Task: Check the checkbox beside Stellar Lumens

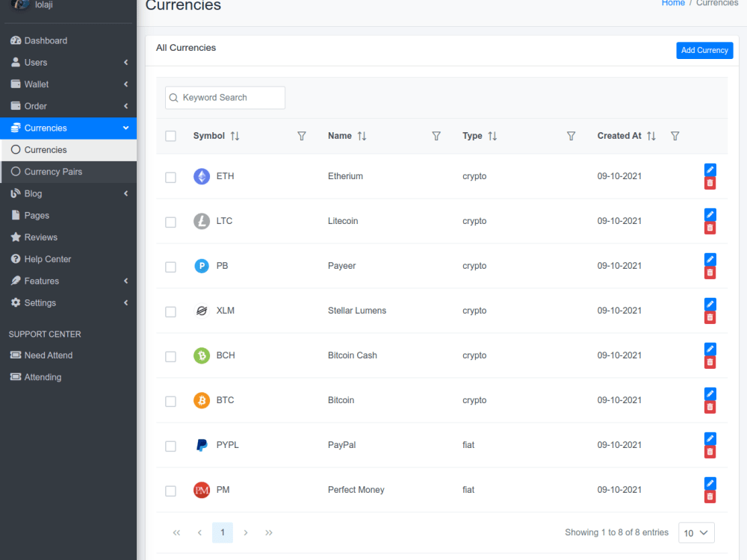Action: click(x=170, y=311)
